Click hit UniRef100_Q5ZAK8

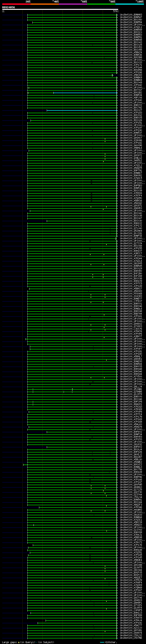tap(131, 231)
